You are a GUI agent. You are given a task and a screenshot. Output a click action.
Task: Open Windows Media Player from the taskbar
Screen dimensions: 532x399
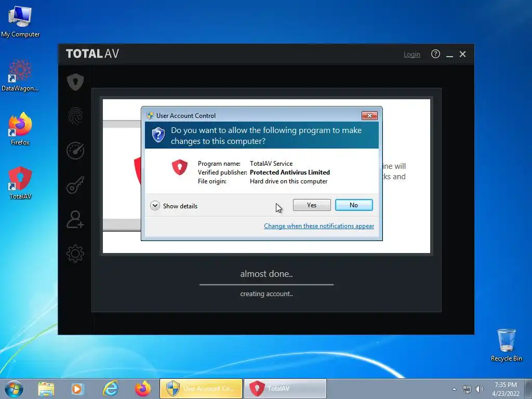(x=77, y=389)
